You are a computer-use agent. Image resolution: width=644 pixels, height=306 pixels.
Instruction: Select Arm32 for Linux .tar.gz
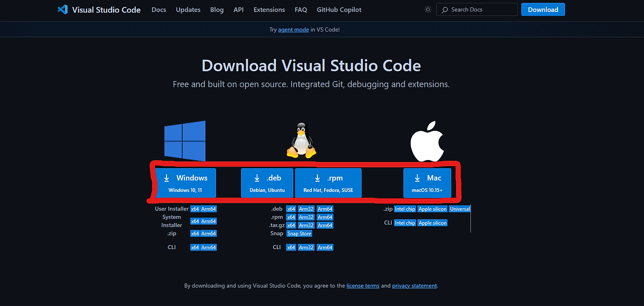click(x=306, y=225)
